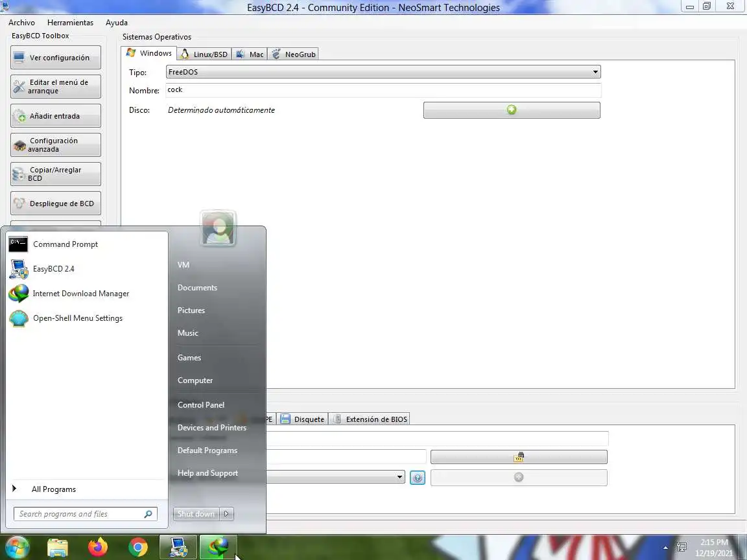Click the greyed-out remove X button
Screen dimensions: 747x560
[519, 477]
